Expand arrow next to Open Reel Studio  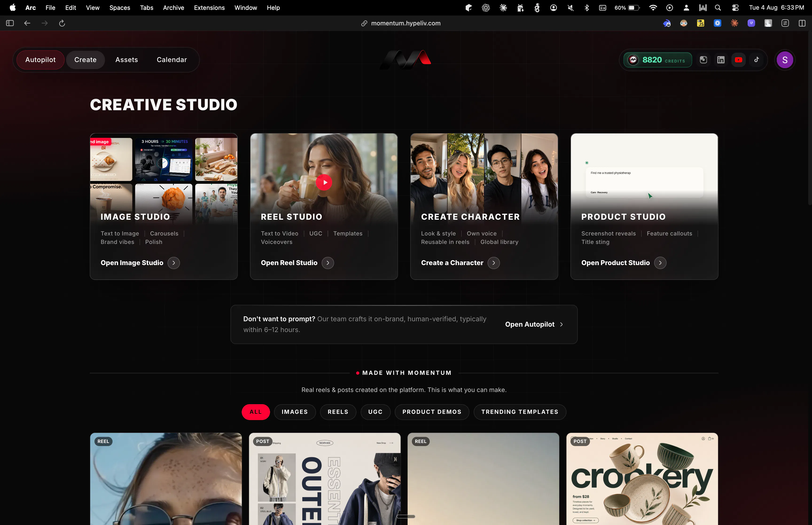pyautogui.click(x=328, y=263)
